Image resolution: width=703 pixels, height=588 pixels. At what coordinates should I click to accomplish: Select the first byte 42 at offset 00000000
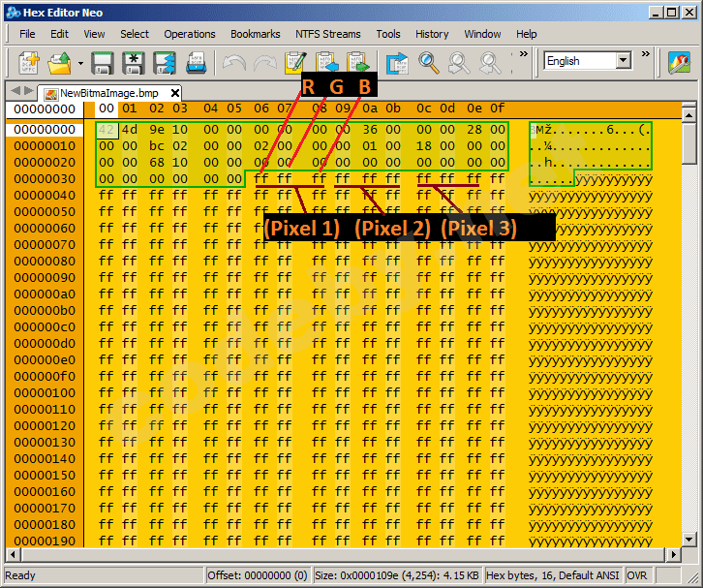(x=107, y=130)
